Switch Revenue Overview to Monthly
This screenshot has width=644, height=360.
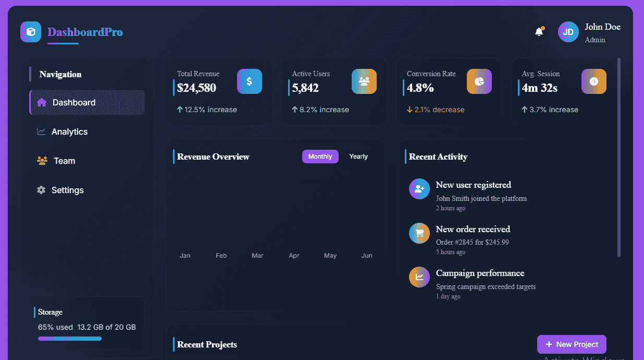pos(320,157)
